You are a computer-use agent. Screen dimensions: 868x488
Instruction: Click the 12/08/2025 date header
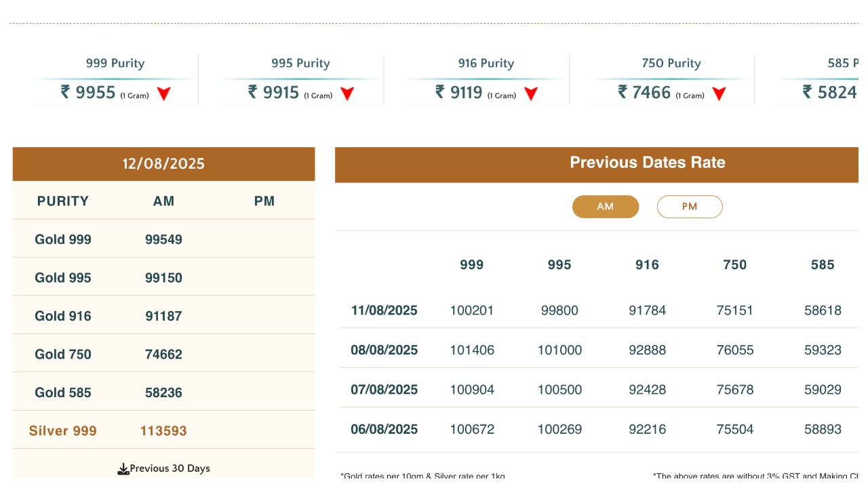[x=163, y=164]
